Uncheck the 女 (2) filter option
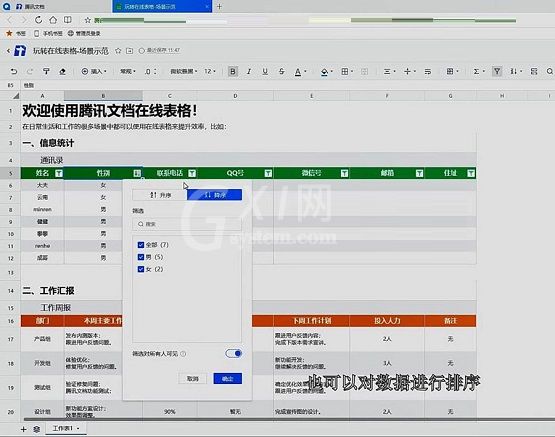 click(141, 269)
